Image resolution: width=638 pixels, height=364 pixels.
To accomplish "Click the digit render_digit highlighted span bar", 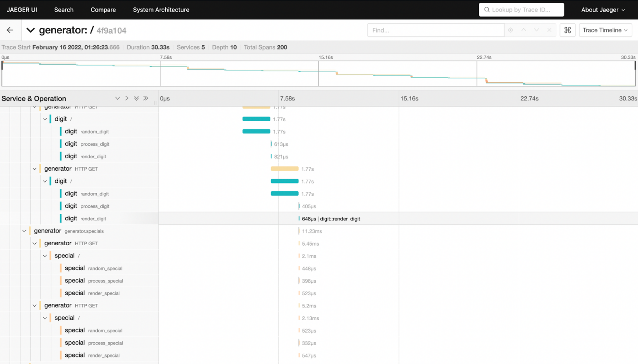I will click(299, 218).
